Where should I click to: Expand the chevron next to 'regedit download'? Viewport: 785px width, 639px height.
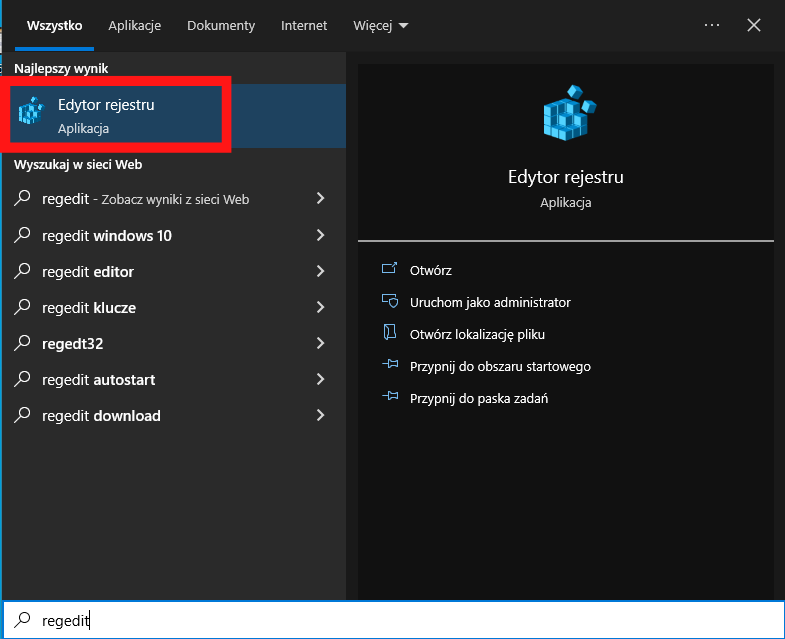[x=320, y=415]
